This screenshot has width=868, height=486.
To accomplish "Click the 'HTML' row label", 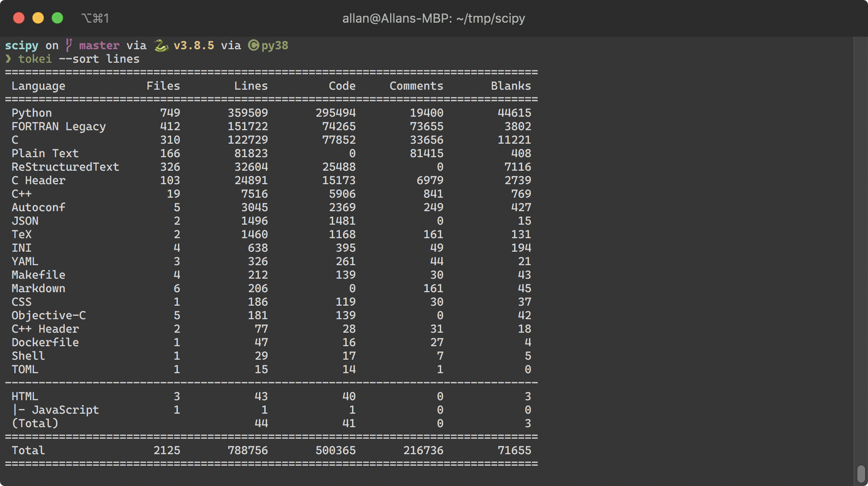I will 25,396.
